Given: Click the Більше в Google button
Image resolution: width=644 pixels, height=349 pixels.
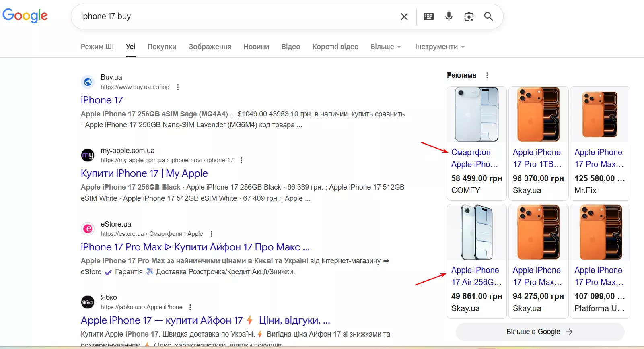Looking at the screenshot, I should point(540,332).
